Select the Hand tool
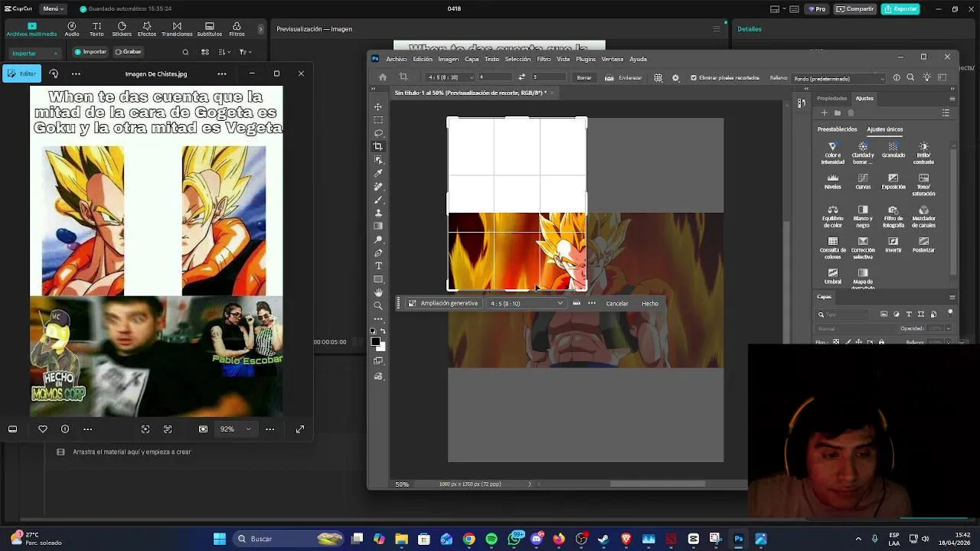 [378, 292]
